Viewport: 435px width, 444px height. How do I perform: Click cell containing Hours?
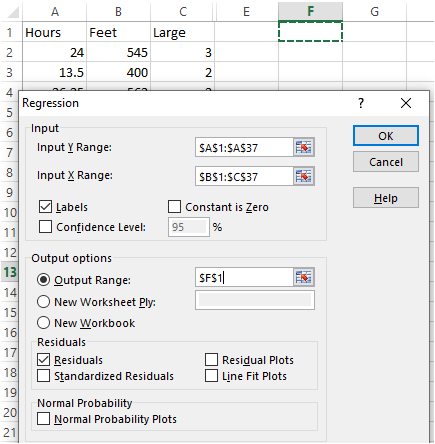55,32
